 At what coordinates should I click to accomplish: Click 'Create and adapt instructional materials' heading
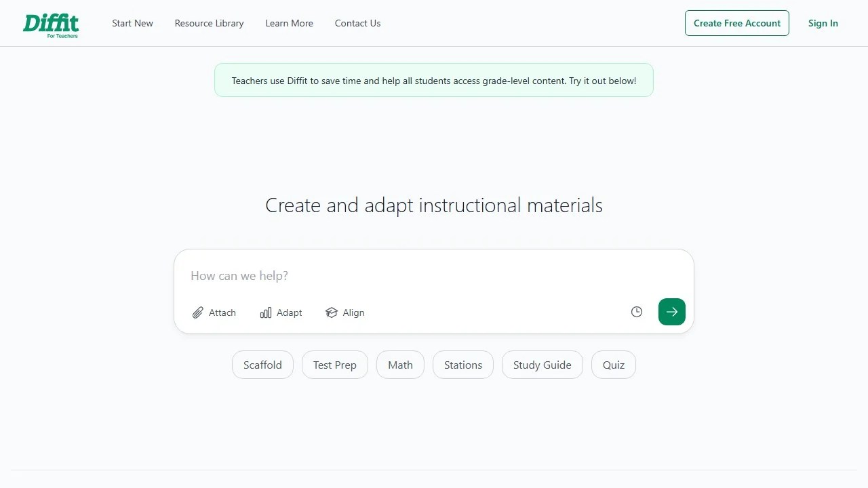434,205
